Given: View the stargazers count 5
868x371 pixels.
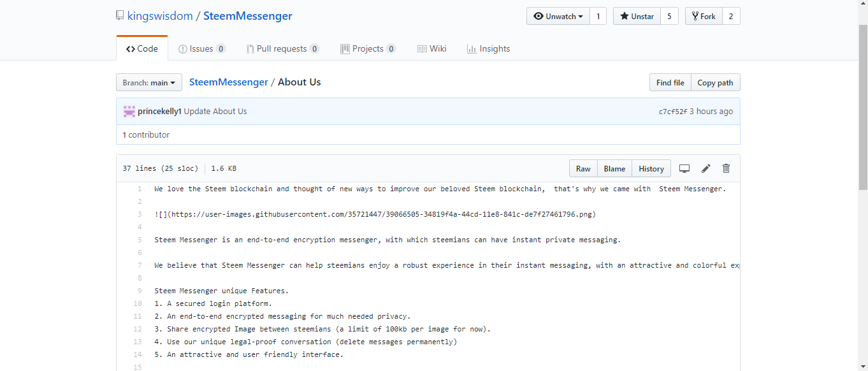Looking at the screenshot, I should [x=669, y=16].
